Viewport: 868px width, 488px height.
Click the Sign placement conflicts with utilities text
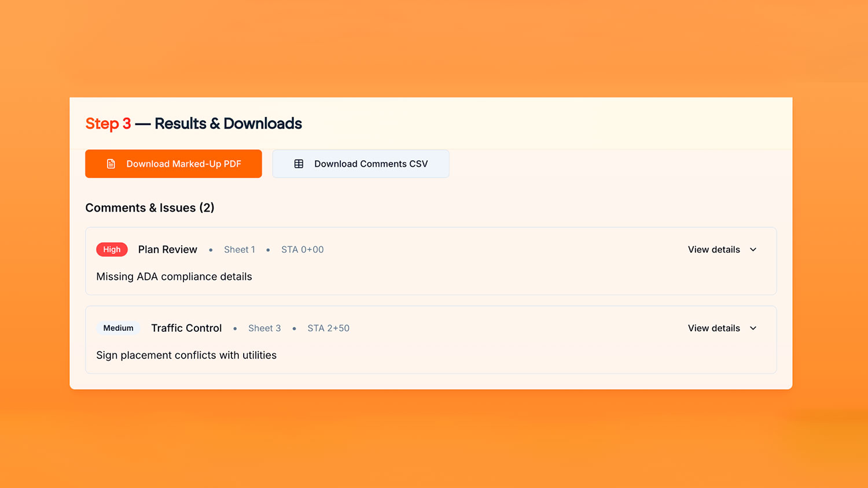click(x=186, y=356)
